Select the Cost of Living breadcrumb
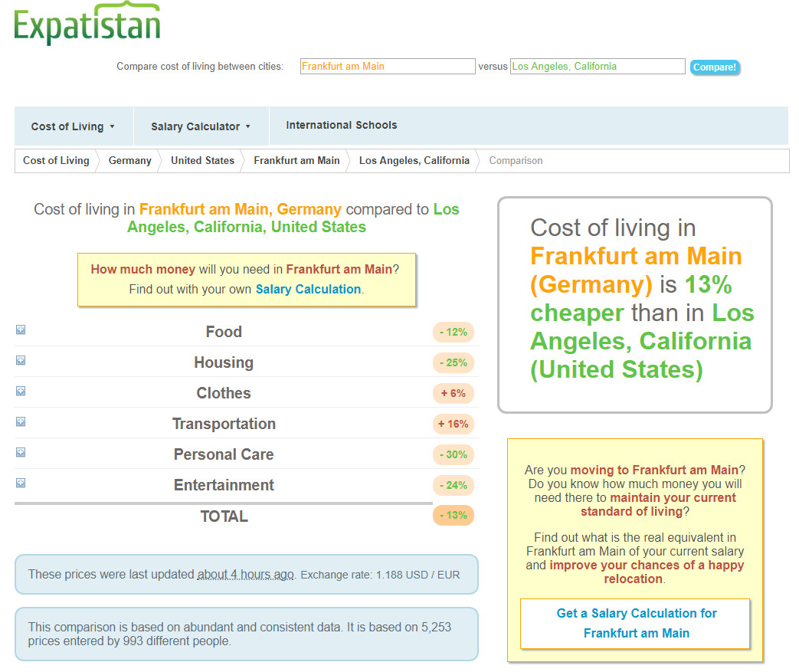 pyautogui.click(x=56, y=161)
